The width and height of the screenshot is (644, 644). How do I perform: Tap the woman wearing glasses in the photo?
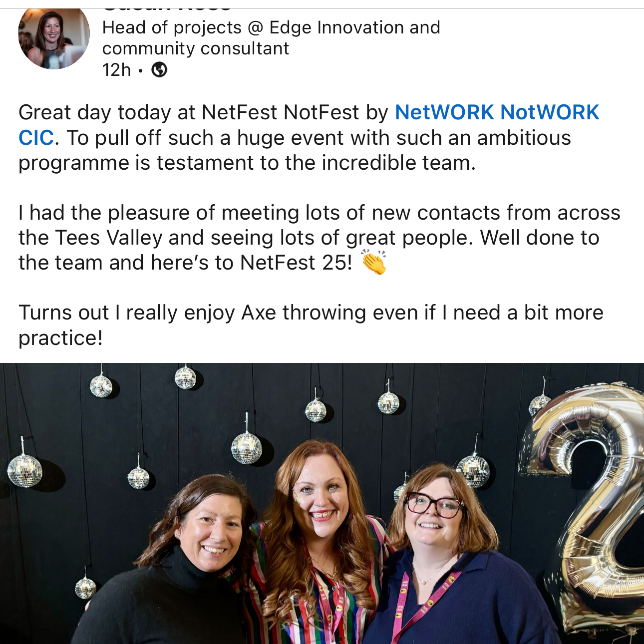click(449, 554)
